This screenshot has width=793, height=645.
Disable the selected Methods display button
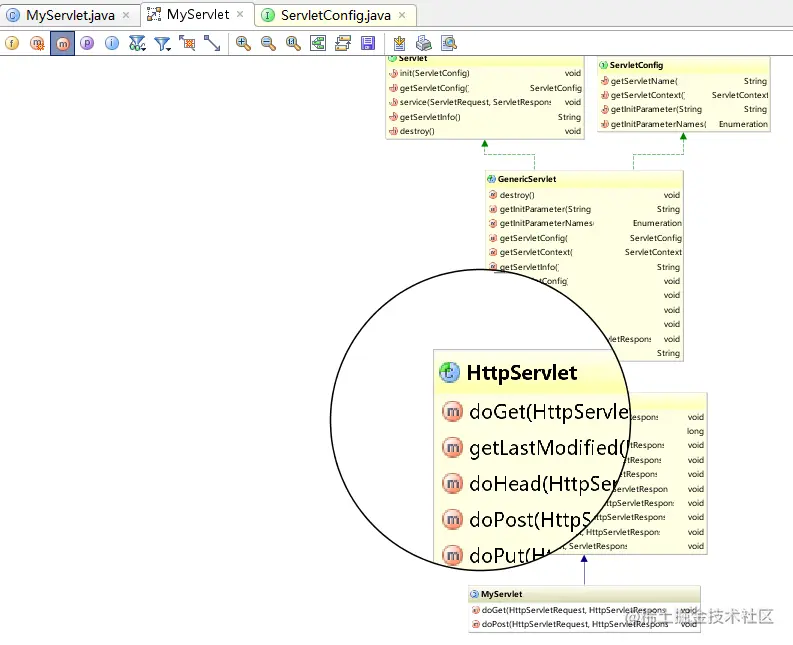[x=62, y=44]
